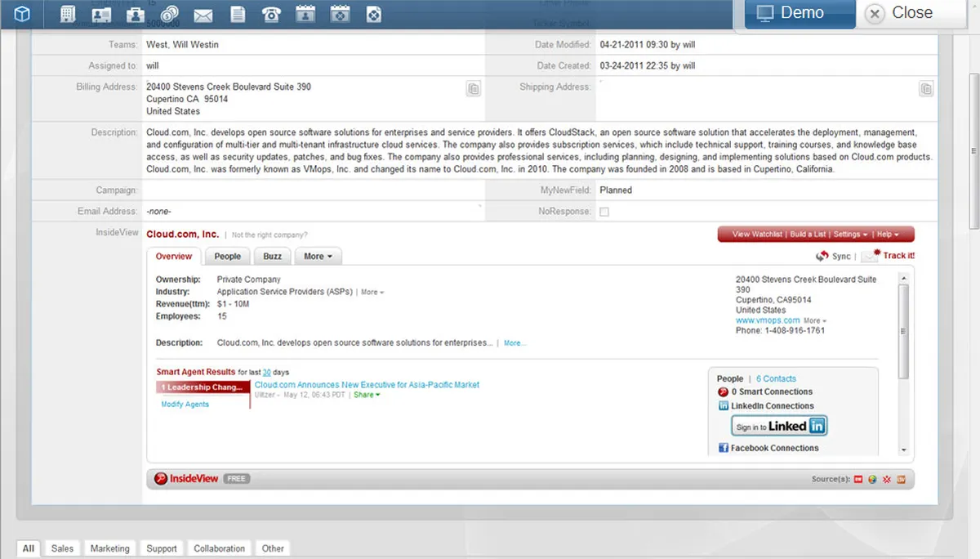Click InsideView panel scroll down arrow
This screenshot has height=559, width=980.
[903, 450]
